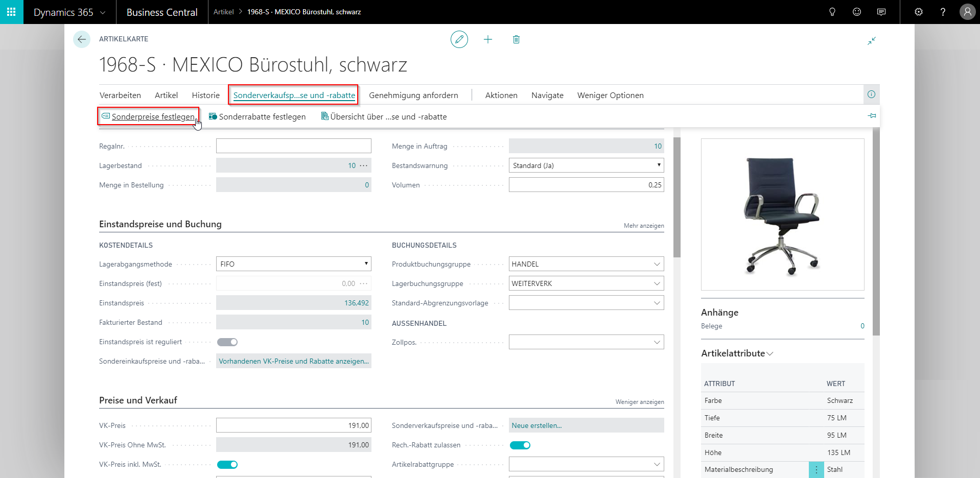Open the Navigate menu
Viewport: 980px width, 478px height.
(x=547, y=95)
